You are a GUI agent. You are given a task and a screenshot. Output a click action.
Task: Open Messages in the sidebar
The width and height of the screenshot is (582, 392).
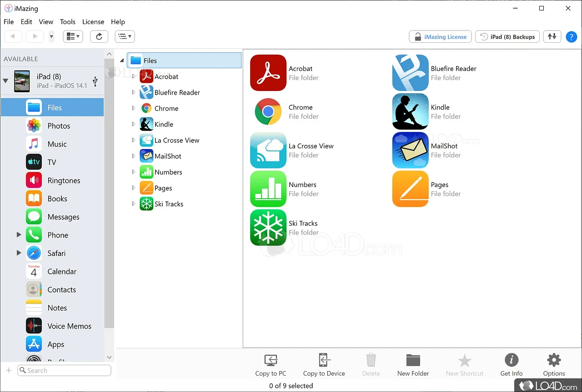pyautogui.click(x=52, y=217)
